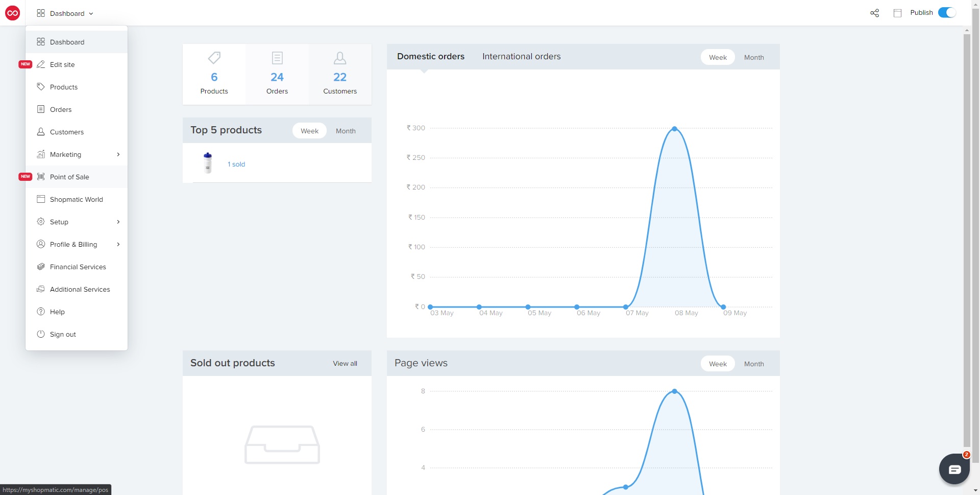Click the 08 May peak data point on orders chart
Viewport: 980px width, 495px height.
point(674,129)
